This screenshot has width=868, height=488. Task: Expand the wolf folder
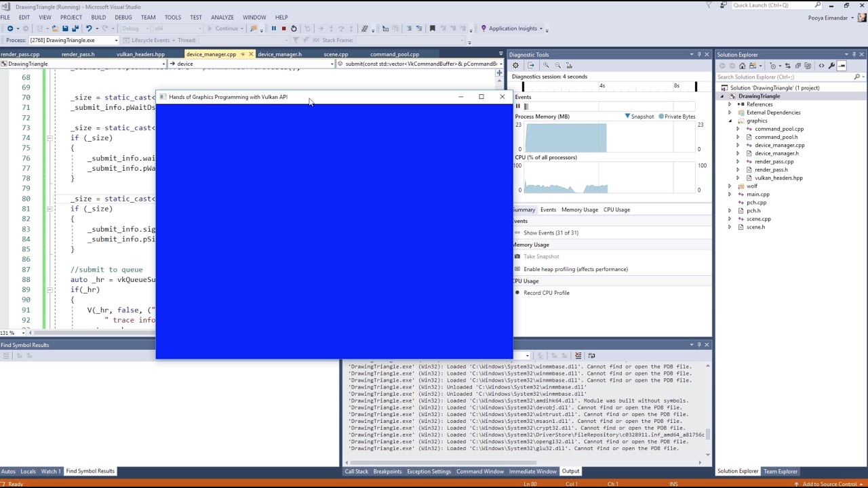click(730, 186)
